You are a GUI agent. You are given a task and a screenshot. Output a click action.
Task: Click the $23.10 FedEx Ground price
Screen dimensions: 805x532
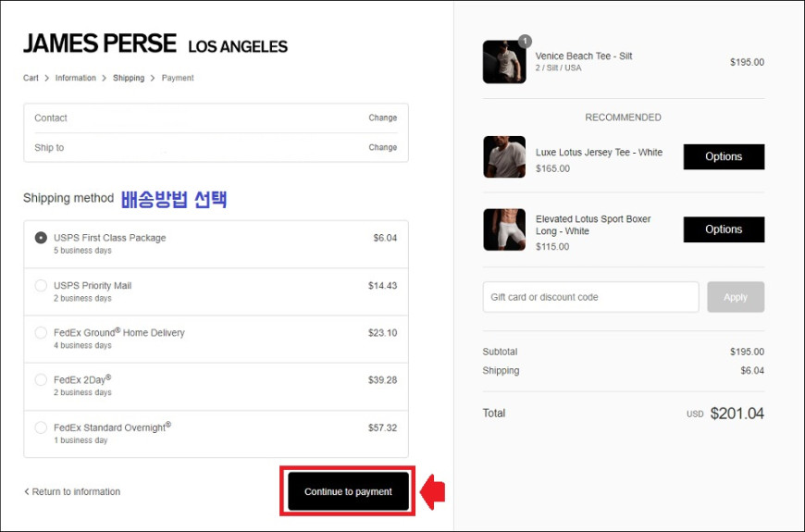[382, 333]
